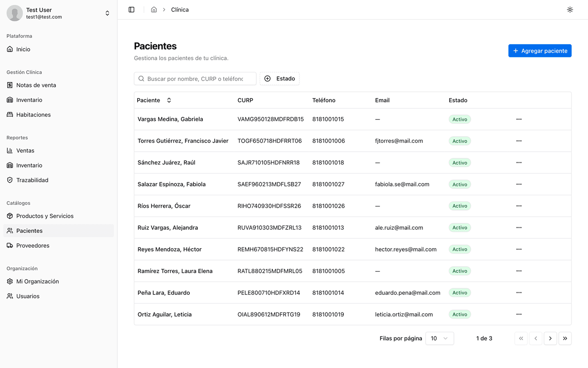Open Trazabilidad report in sidebar
Screen dimensions: 588x368
coord(32,180)
